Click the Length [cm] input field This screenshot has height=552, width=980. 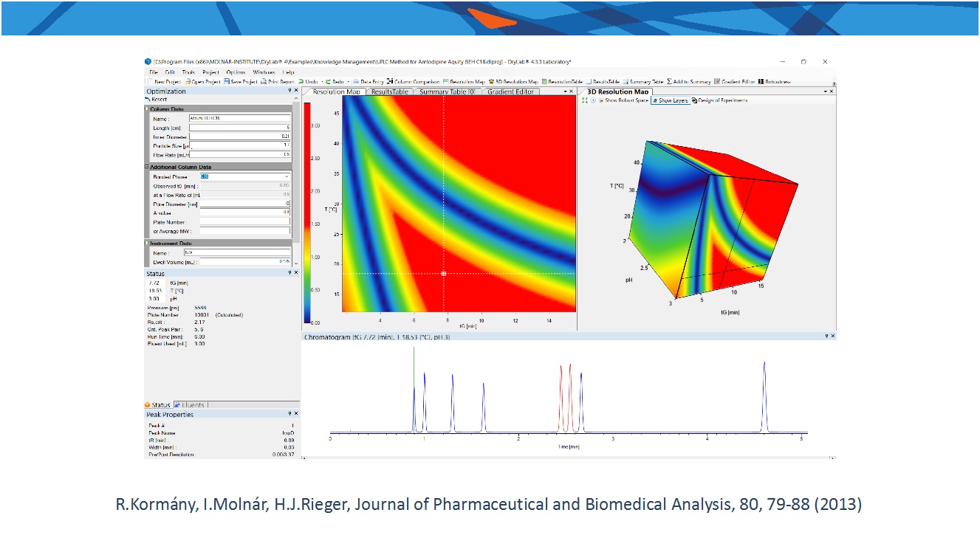239,128
